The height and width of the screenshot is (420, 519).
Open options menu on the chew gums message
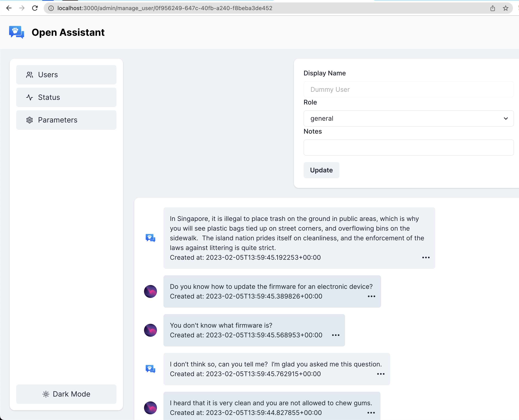point(371,413)
